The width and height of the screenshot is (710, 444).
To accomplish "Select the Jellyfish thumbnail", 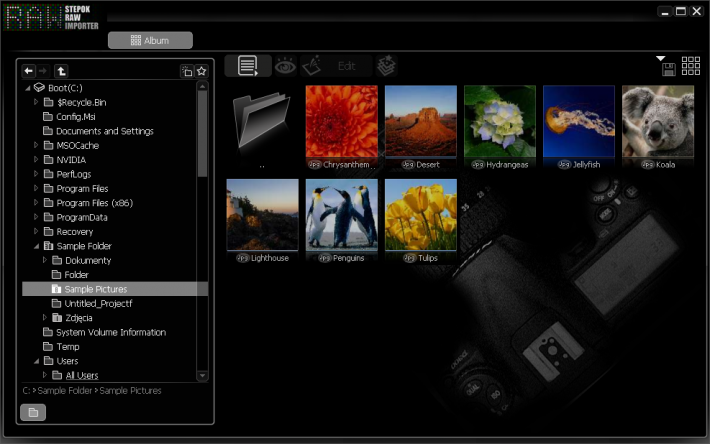I will coord(579,121).
